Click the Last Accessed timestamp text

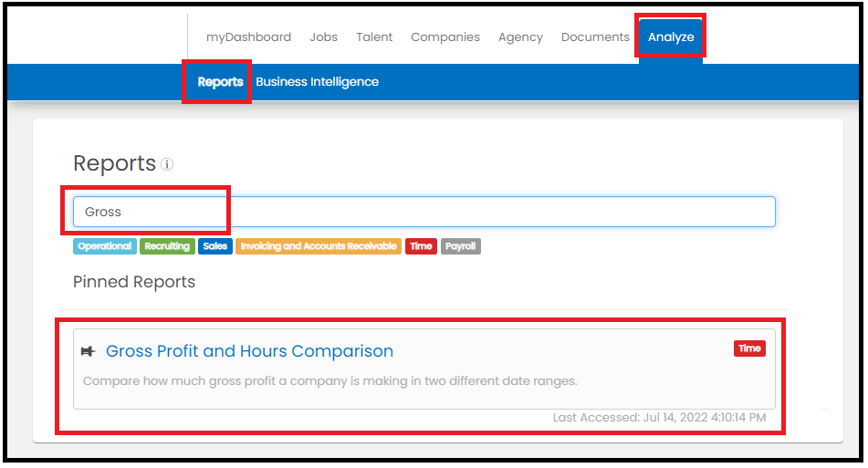tap(659, 418)
